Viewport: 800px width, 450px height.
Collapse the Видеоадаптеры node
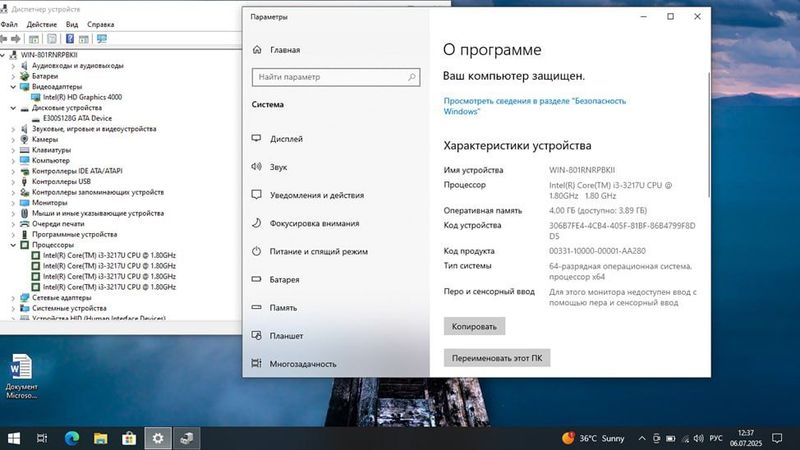click(13, 87)
